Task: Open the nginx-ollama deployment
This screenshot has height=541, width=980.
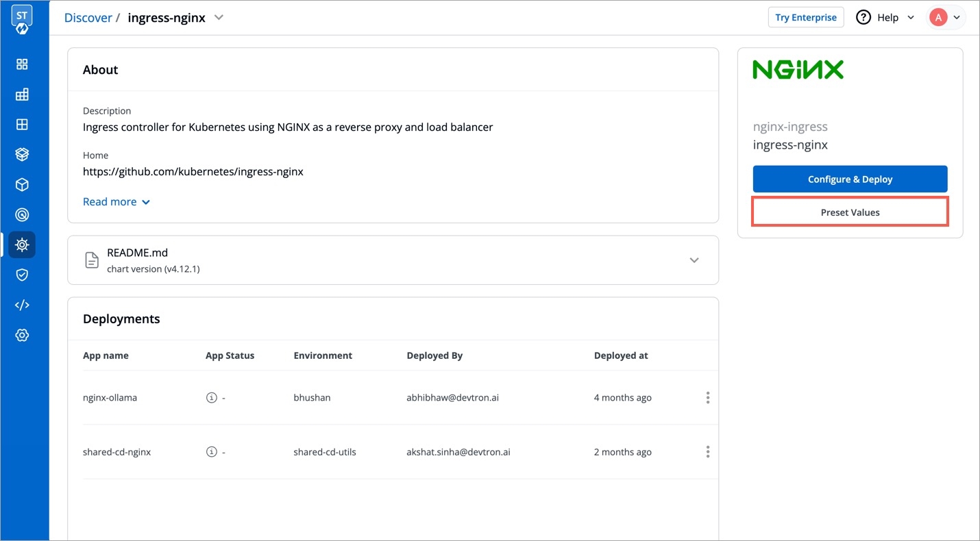Action: click(110, 398)
